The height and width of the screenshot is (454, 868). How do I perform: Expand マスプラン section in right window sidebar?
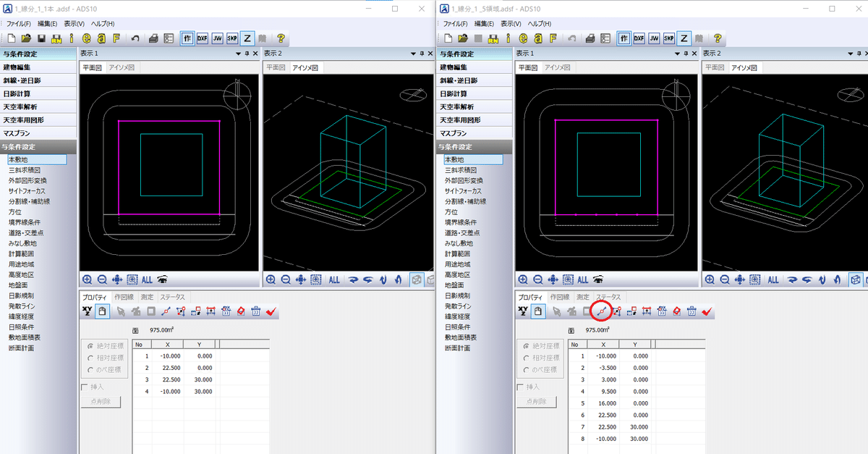475,133
